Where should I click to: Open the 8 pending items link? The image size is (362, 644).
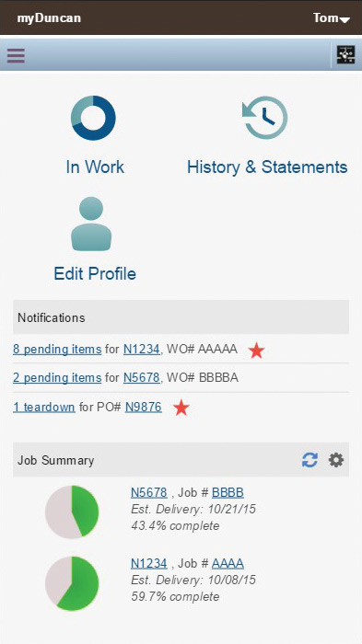(x=57, y=349)
